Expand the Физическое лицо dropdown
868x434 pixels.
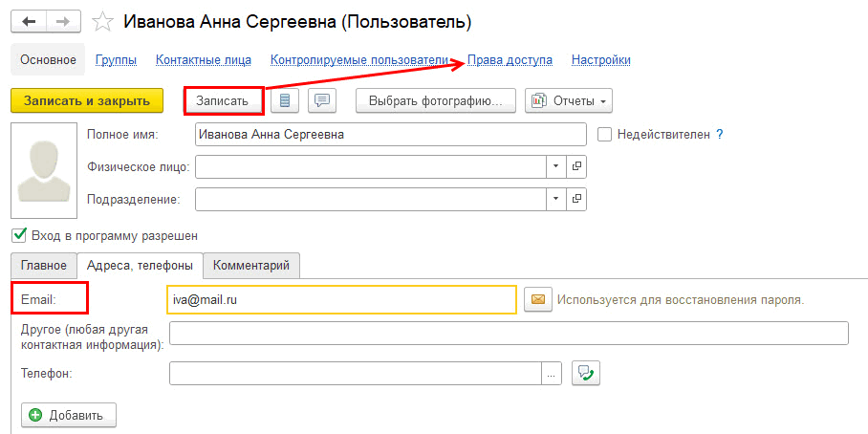tap(556, 166)
